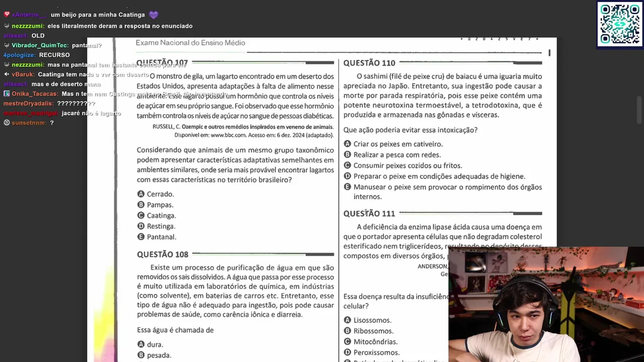Select circle A beside 'Criar os peixes em cativeiro'
Image resolution: width=644 pixels, height=362 pixels.
click(x=347, y=144)
